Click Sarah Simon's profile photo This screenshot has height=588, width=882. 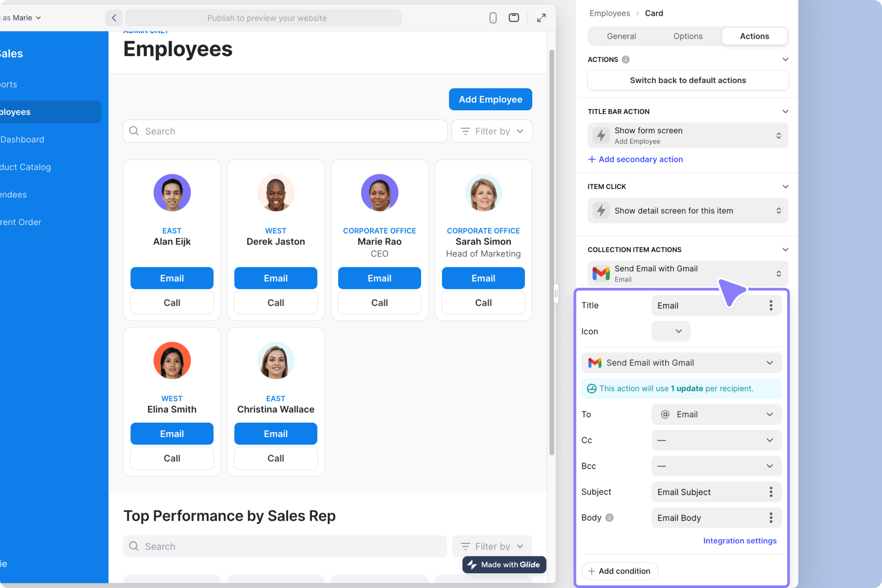point(483,193)
